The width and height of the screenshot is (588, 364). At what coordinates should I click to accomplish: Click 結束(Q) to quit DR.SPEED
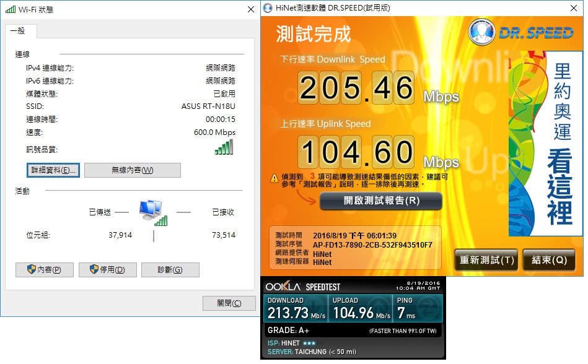pos(549,260)
